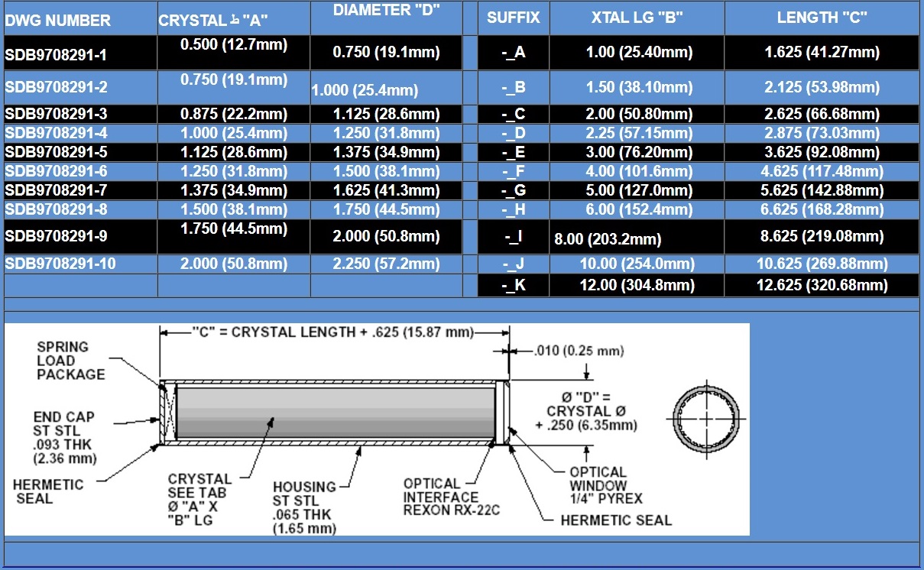Click the DWG NUMBER column header

click(58, 21)
